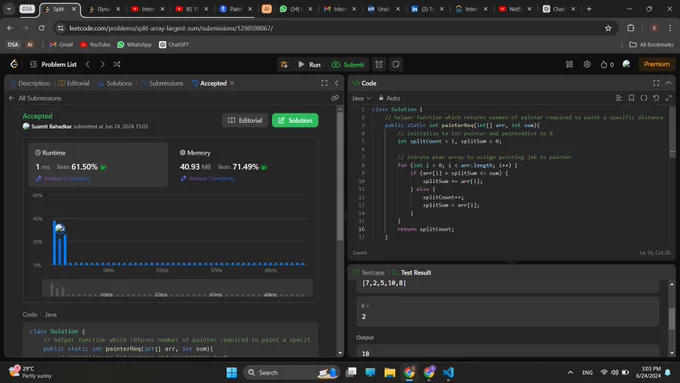Open the Gmail bookmark
Image resolution: width=680 pixels, height=383 pixels.
pos(61,45)
